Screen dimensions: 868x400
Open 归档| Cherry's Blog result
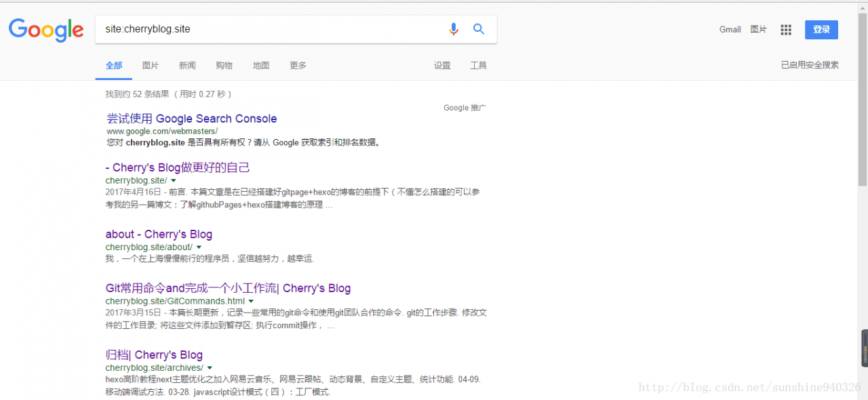154,355
